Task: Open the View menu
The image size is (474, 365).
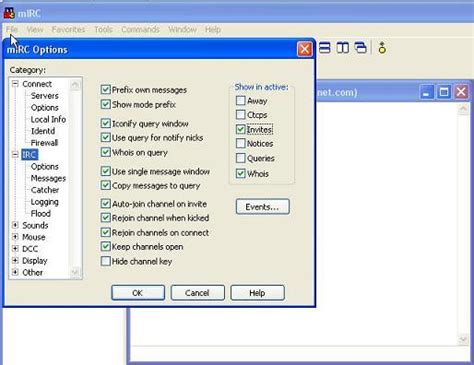Action: pyautogui.click(x=35, y=29)
